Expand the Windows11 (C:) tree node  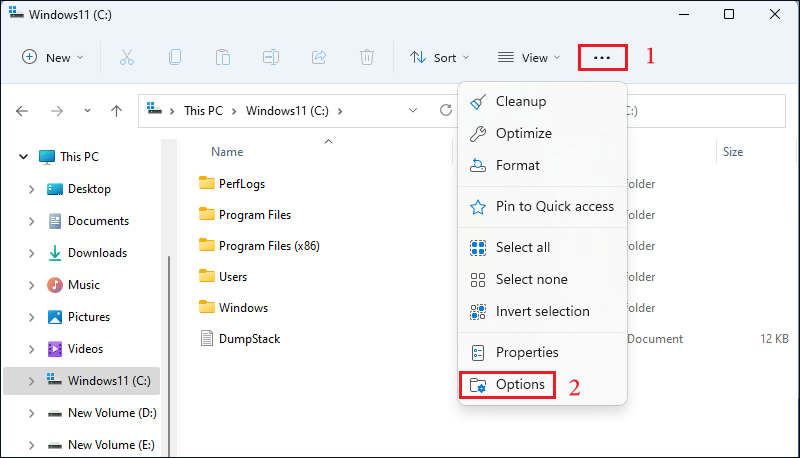[32, 381]
